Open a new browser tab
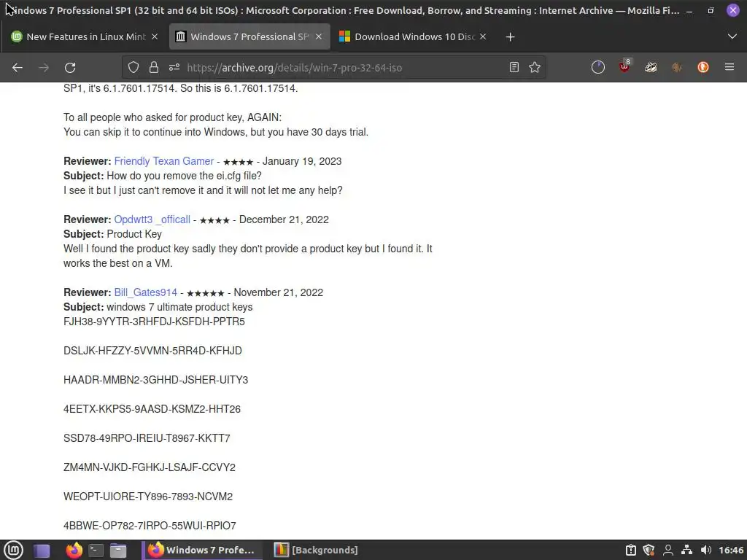The height and width of the screenshot is (560, 747). pyautogui.click(x=510, y=36)
